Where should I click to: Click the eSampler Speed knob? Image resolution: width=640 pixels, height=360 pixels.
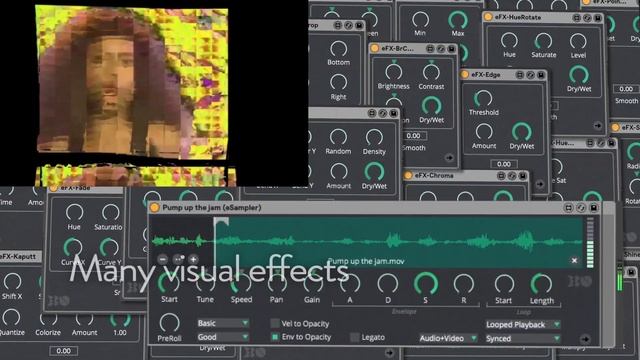(x=241, y=283)
